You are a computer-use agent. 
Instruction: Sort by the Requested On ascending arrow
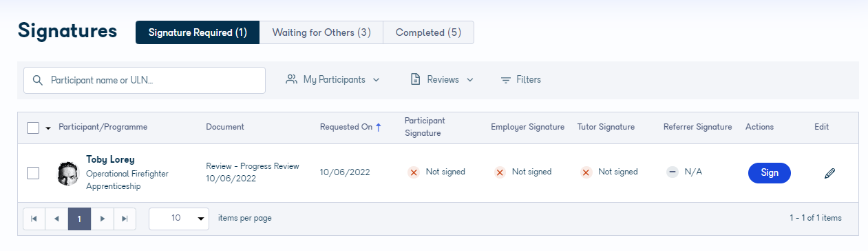pyautogui.click(x=378, y=127)
